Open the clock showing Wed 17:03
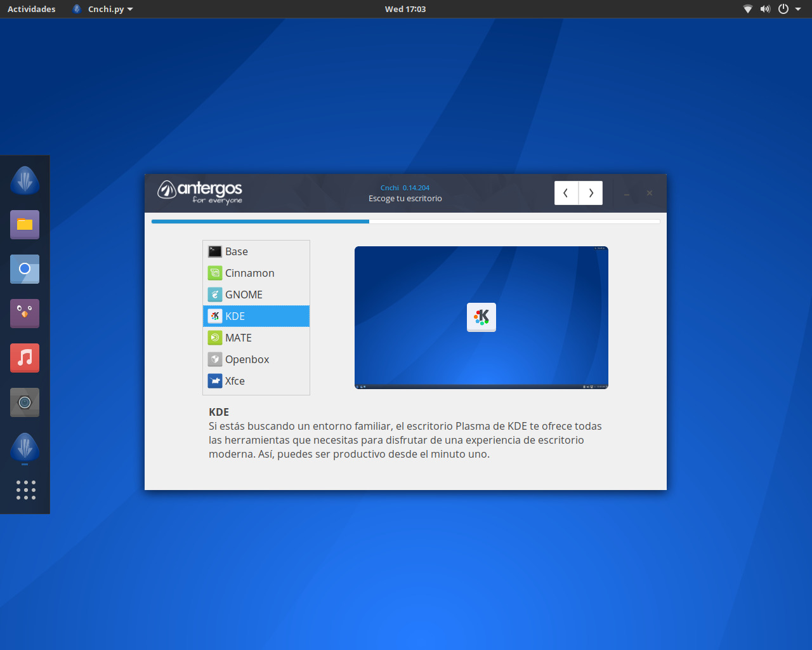This screenshot has height=650, width=812. click(405, 9)
